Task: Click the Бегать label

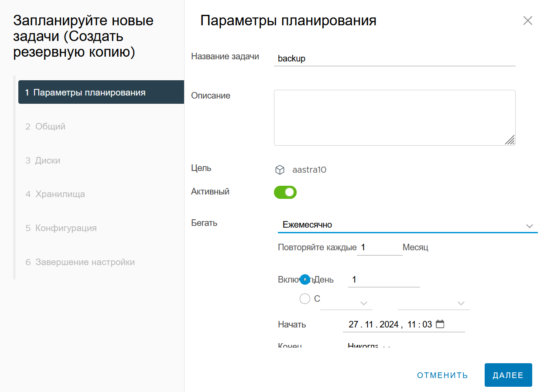Action: pos(204,223)
